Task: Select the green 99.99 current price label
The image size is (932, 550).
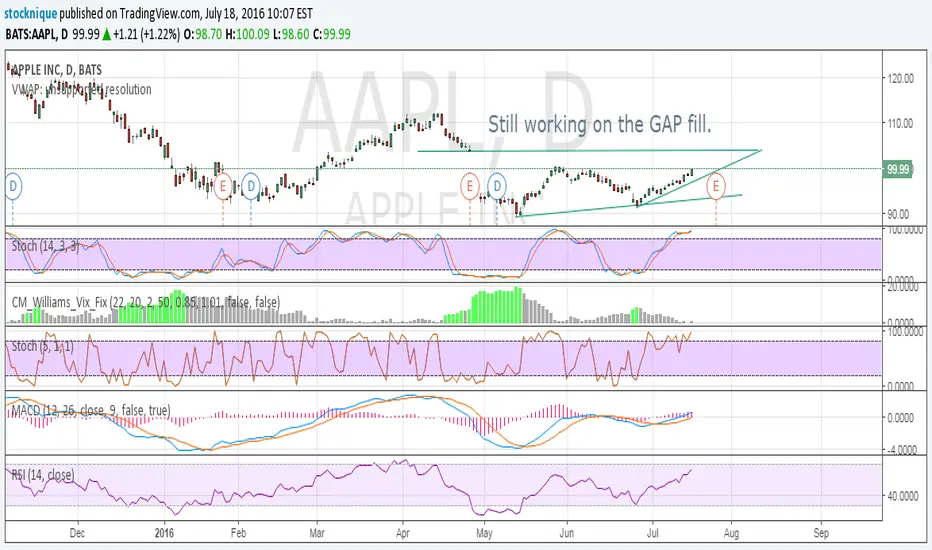Action: [898, 169]
